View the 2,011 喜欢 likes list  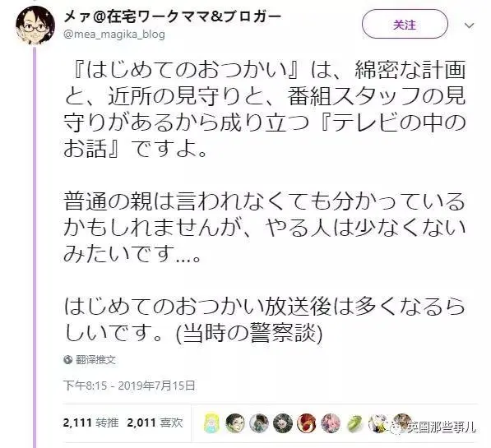pos(155,423)
